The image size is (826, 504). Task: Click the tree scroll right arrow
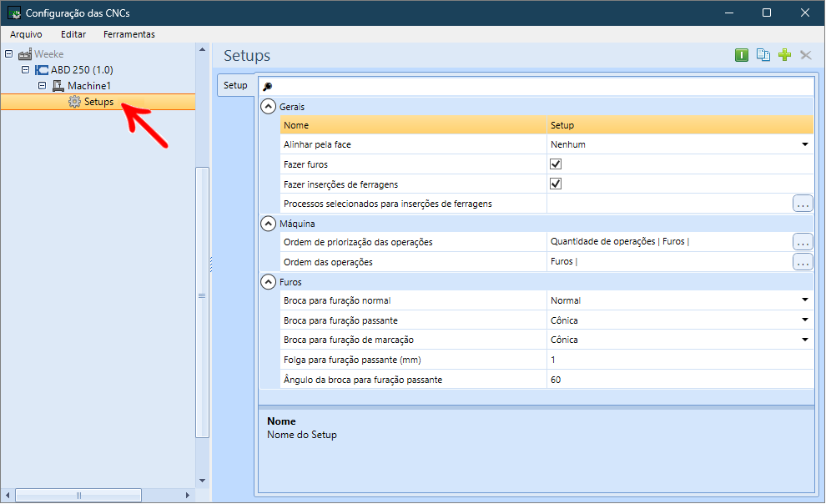click(x=188, y=495)
